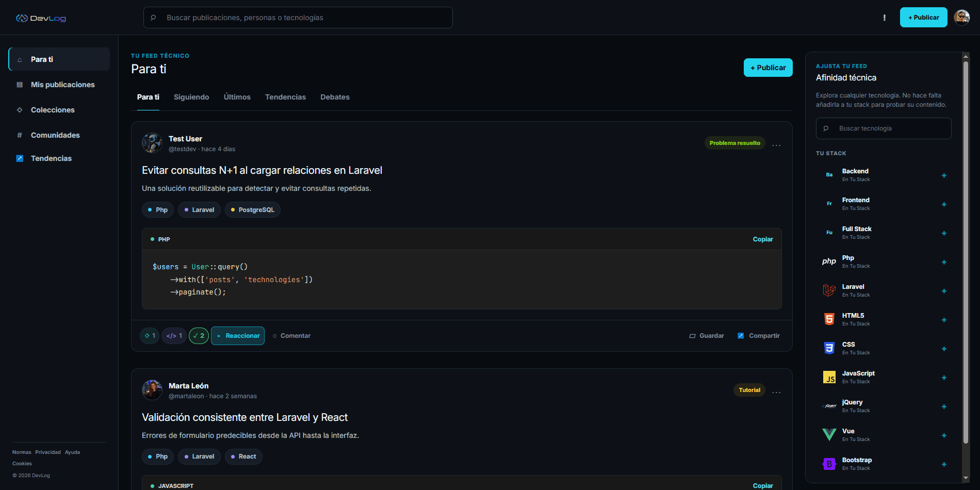This screenshot has height=490, width=980.
Task: Switch to the Últimos tab
Action: (237, 97)
